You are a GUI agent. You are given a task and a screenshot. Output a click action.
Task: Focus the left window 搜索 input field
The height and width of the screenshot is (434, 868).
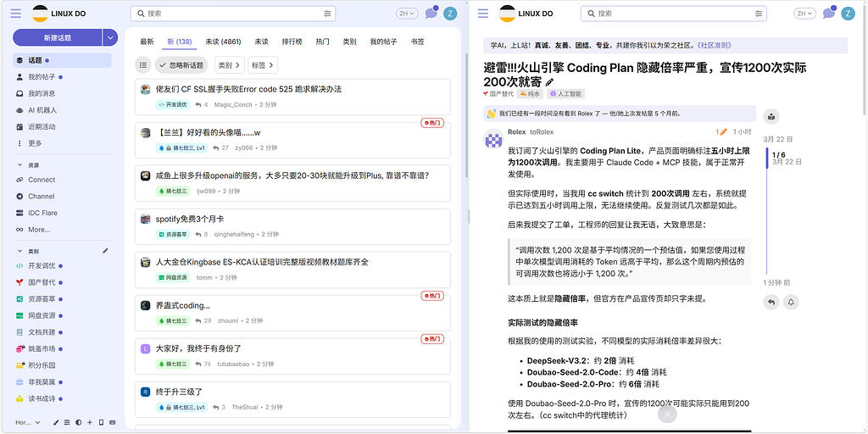pos(233,14)
